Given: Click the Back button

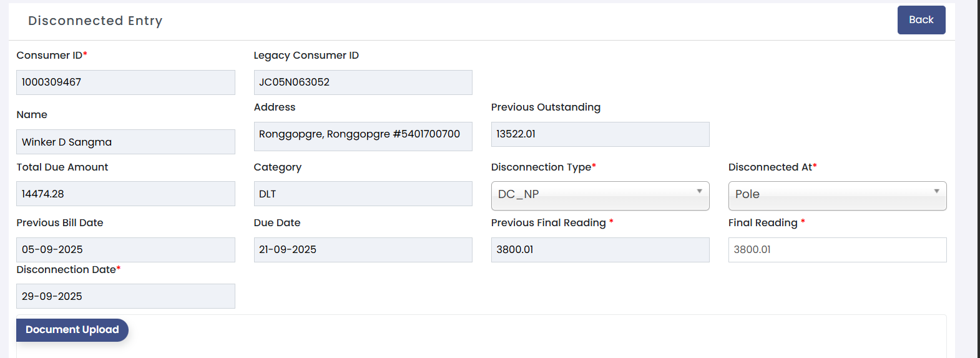Looking at the screenshot, I should (x=921, y=20).
